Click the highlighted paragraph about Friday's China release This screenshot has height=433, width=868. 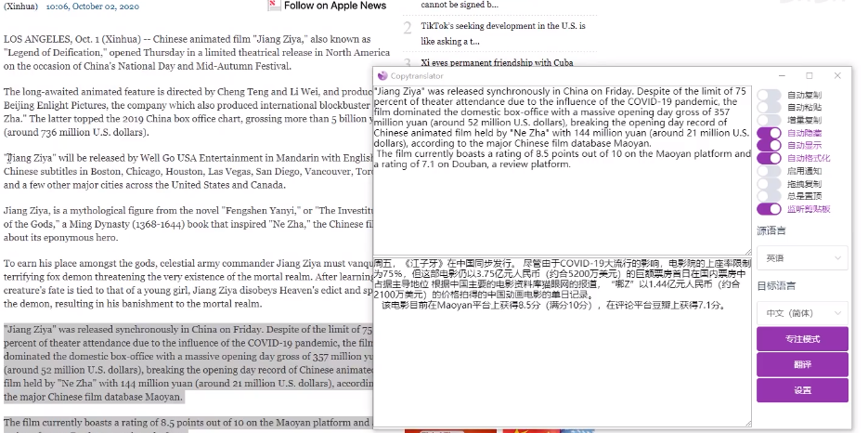188,363
